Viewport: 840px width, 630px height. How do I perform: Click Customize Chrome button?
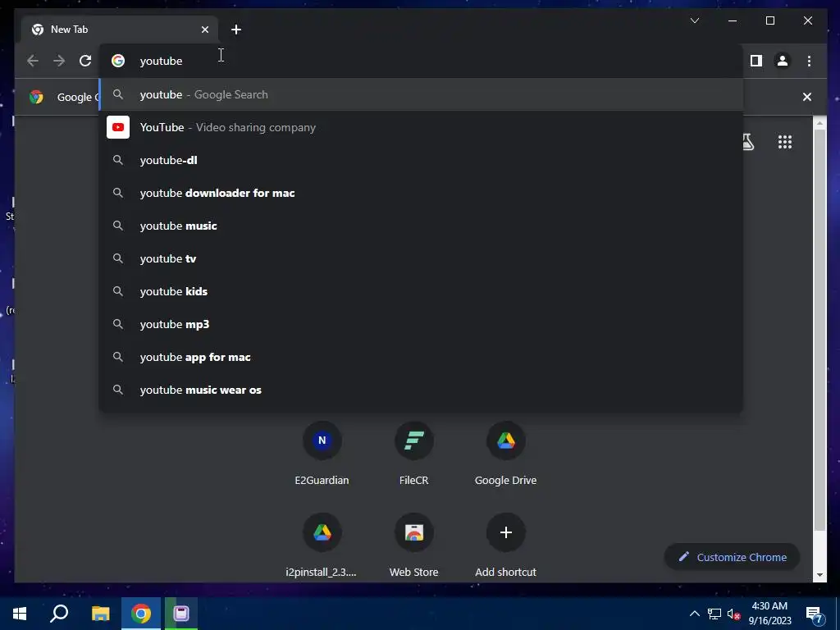pos(732,557)
